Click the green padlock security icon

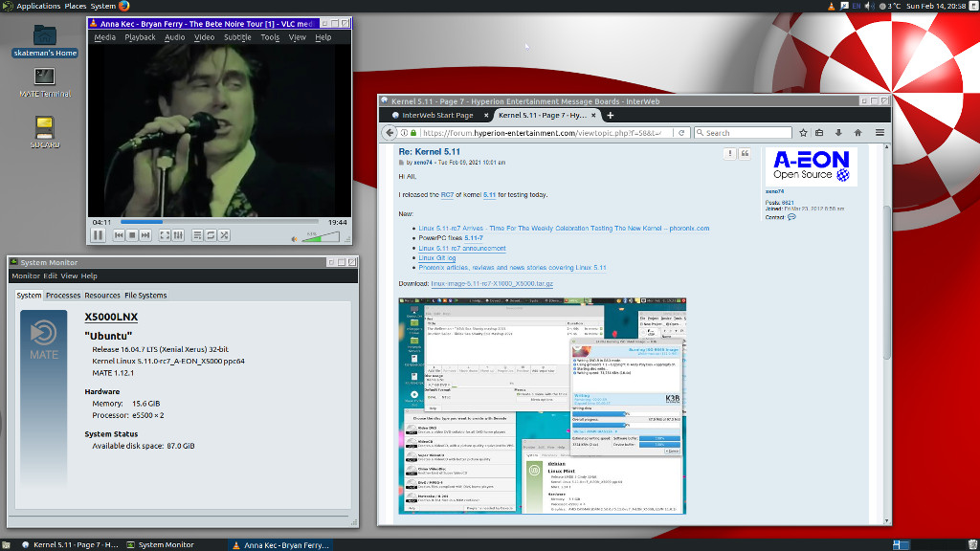coord(413,133)
